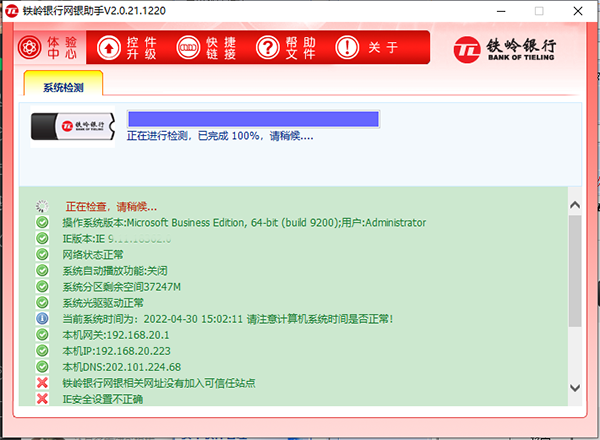Open the 关于 menu label
The width and height of the screenshot is (600, 440).
tap(383, 48)
